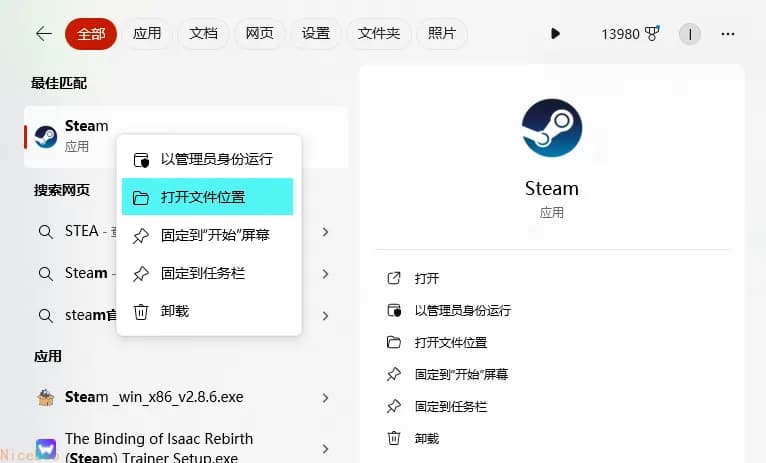The width and height of the screenshot is (766, 463).
Task: Click the pin icon beside 固定到任务栏 in details pane
Action: pyautogui.click(x=394, y=406)
